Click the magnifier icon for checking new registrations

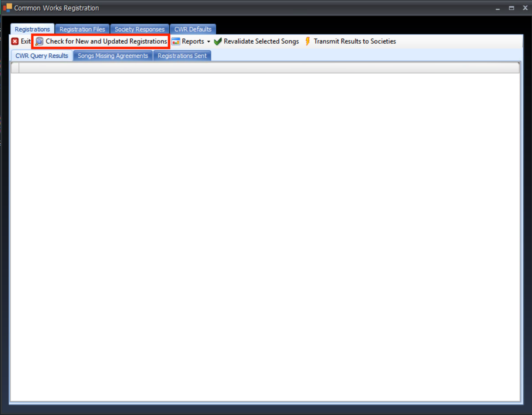pos(40,41)
